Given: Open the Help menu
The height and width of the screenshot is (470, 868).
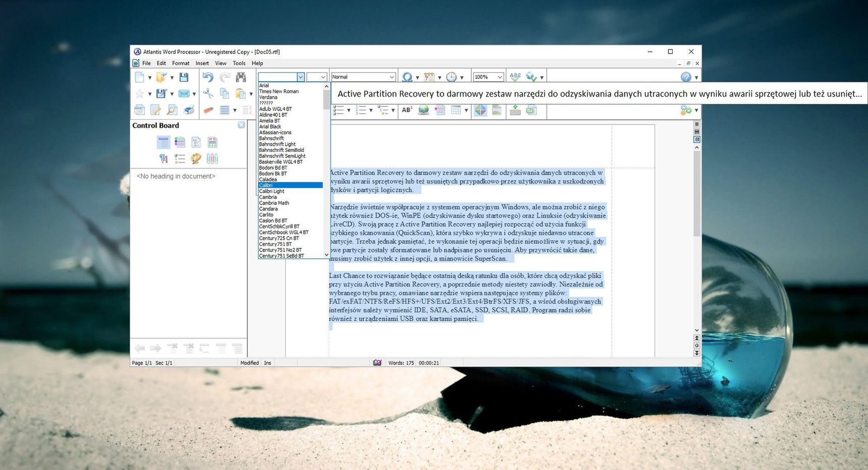Looking at the screenshot, I should click(257, 64).
